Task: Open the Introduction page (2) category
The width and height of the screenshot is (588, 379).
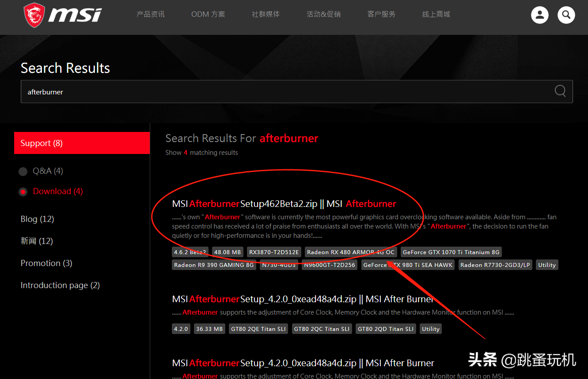Action: 60,285
